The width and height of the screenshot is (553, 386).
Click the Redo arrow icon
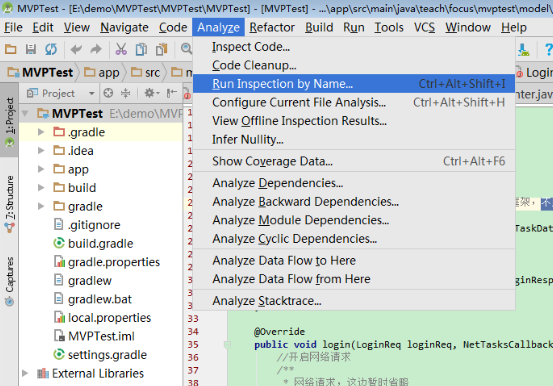click(96, 49)
